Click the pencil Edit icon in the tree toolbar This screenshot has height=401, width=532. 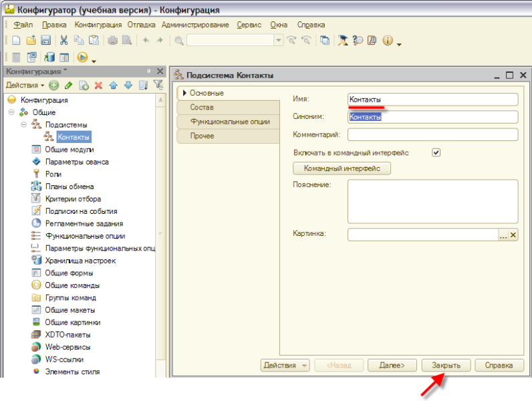[x=68, y=85]
